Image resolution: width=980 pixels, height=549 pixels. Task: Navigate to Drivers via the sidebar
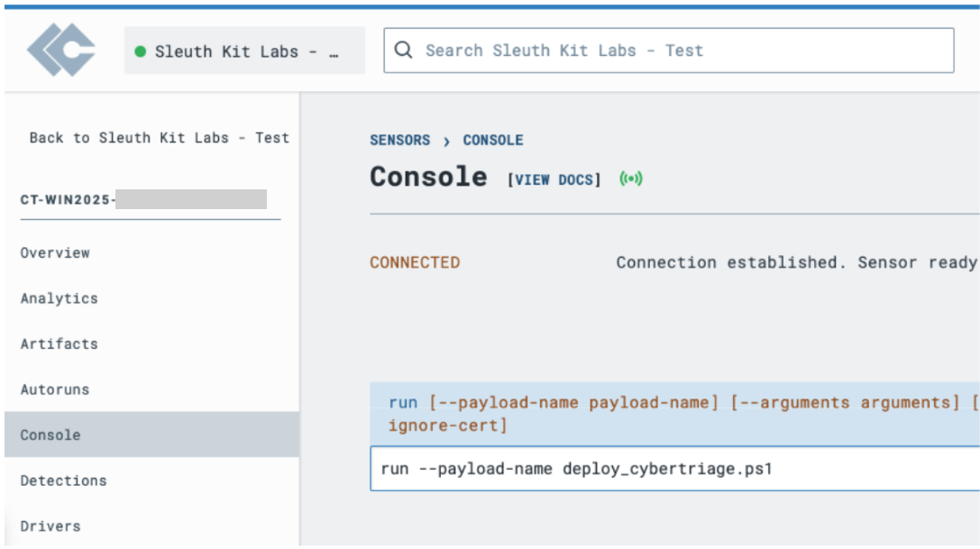50,526
